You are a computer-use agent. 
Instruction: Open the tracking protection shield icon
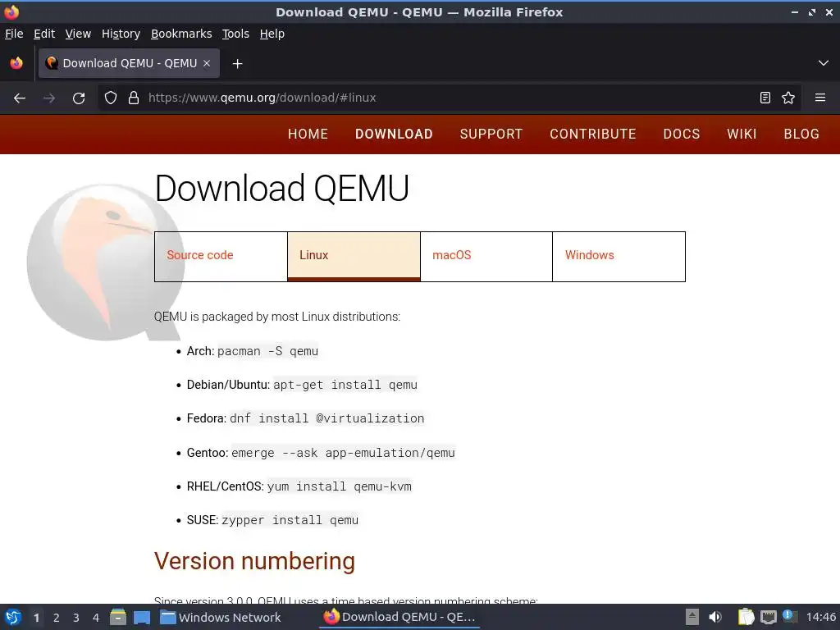[x=111, y=98]
